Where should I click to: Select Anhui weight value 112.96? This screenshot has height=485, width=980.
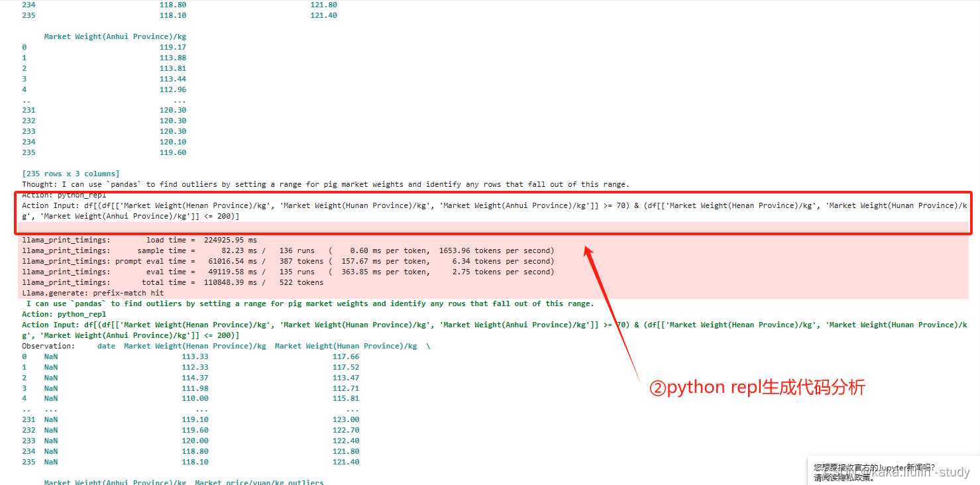click(173, 89)
